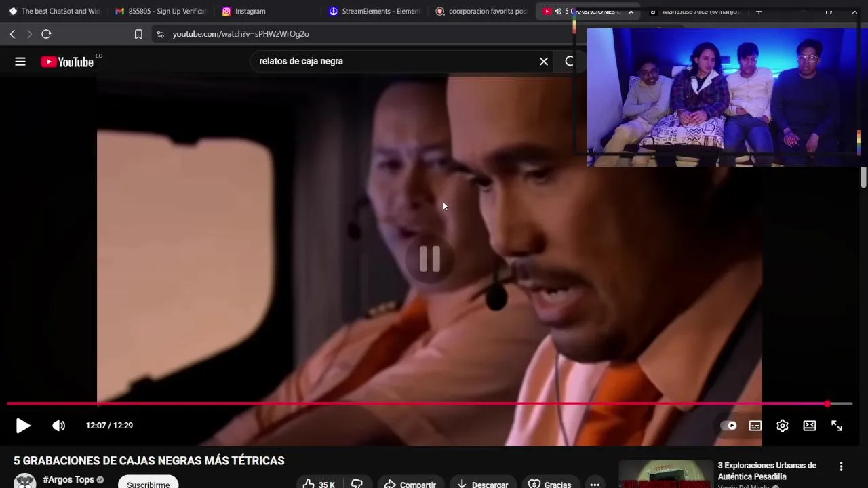
Task: Mute audio icon on YouTube tab
Action: coord(557,12)
